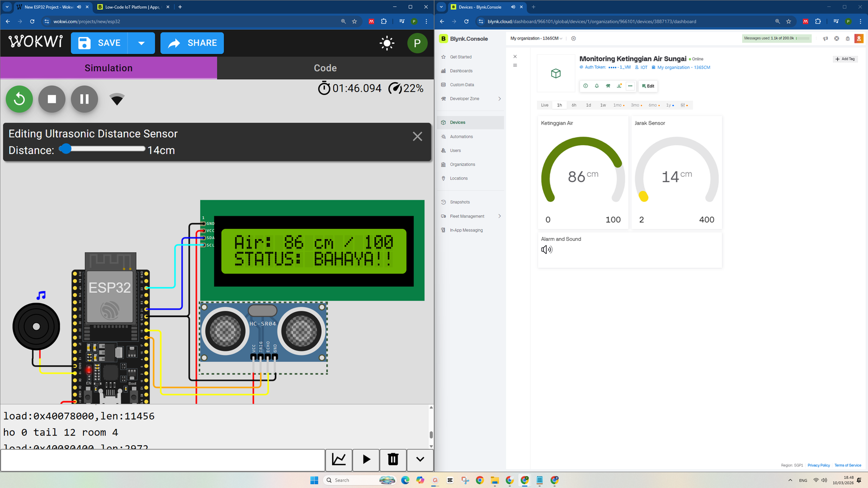
Task: Open device more actions ellipsis
Action: pos(630,86)
